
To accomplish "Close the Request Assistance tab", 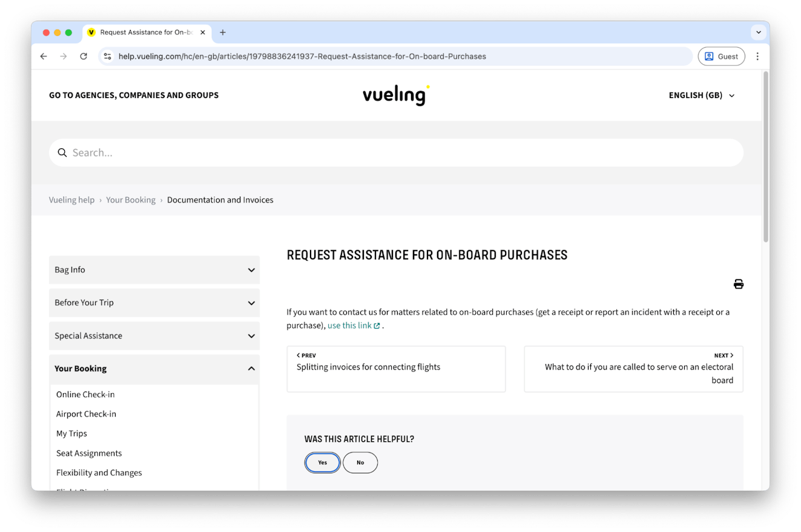I will coord(202,33).
